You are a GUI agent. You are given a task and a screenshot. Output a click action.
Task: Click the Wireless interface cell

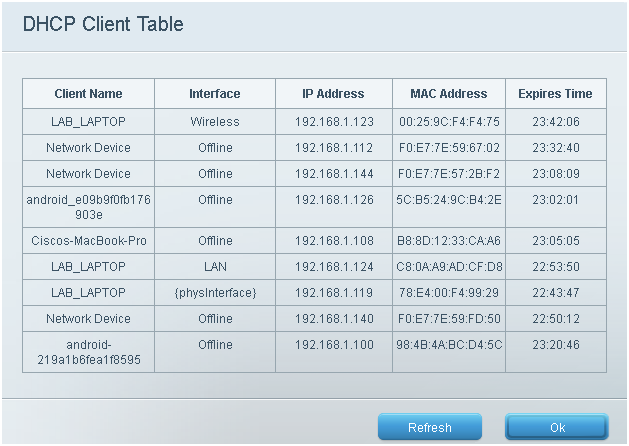coord(215,122)
